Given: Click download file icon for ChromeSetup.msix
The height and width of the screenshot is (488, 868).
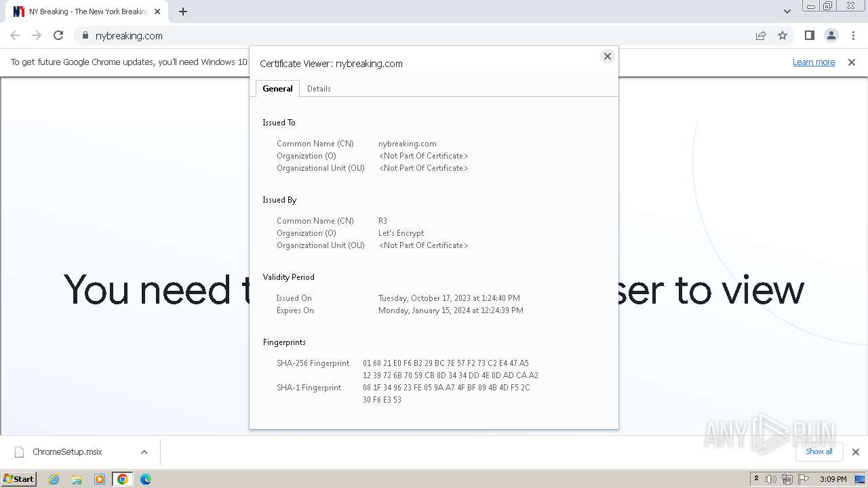Looking at the screenshot, I should click(20, 452).
